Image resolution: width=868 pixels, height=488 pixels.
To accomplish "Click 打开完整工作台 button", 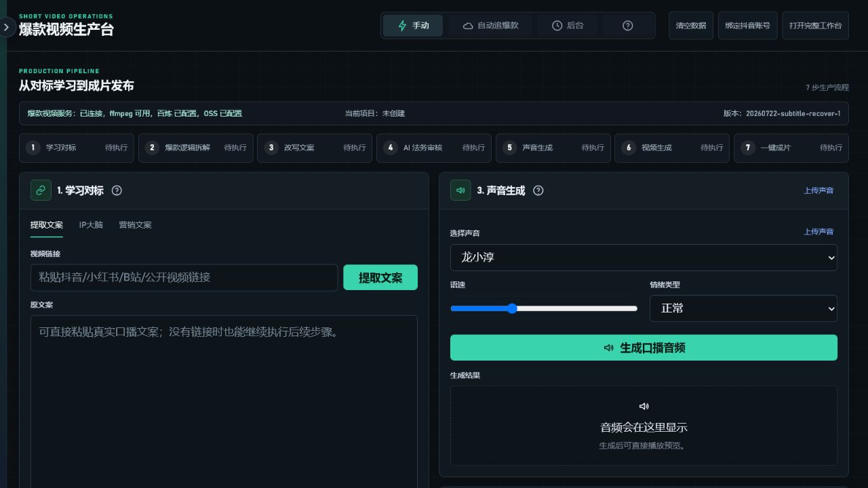I will coord(815,26).
